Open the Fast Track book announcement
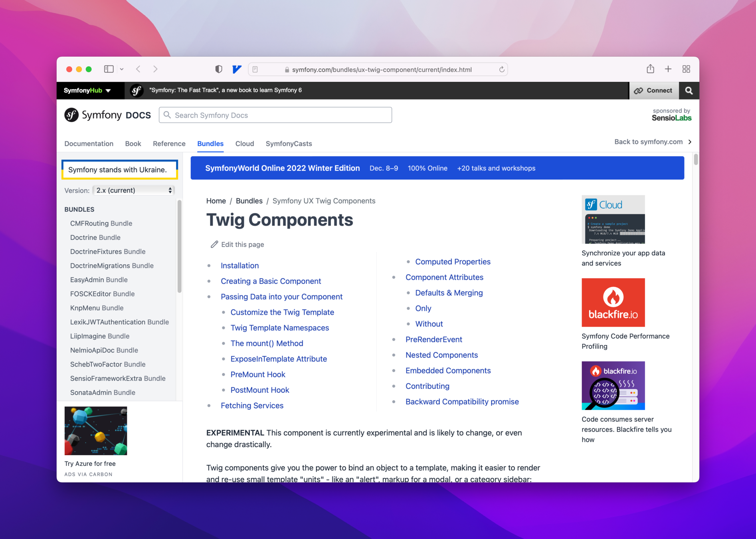Viewport: 756px width, 539px height. tap(226, 90)
